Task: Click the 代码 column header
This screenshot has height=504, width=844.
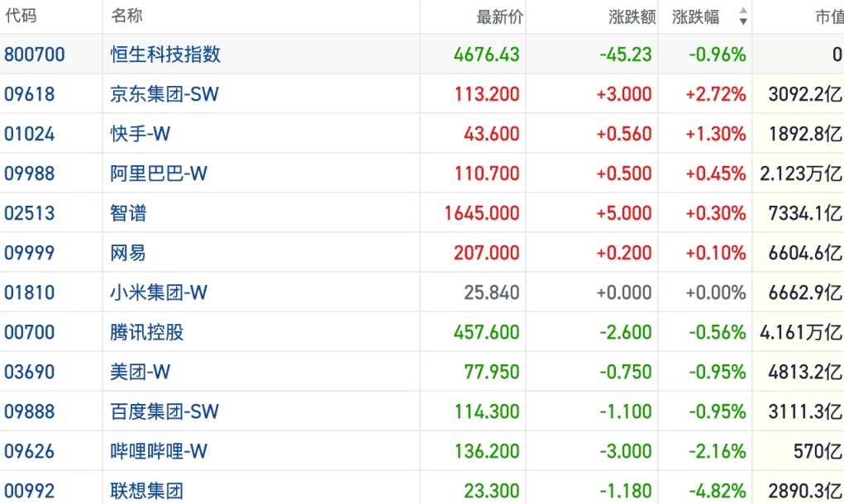Action: tap(21, 16)
